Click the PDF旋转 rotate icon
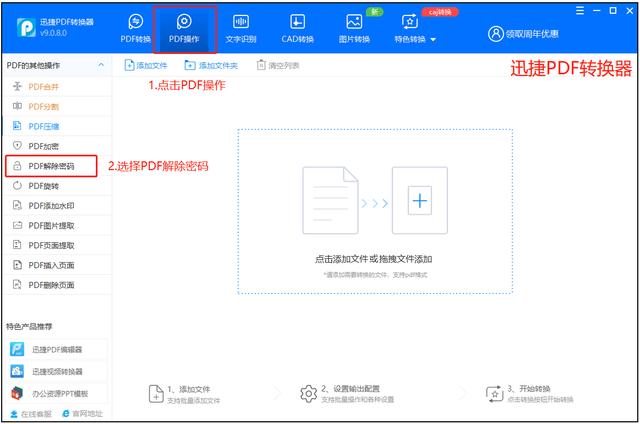The image size is (640, 424). (x=17, y=185)
